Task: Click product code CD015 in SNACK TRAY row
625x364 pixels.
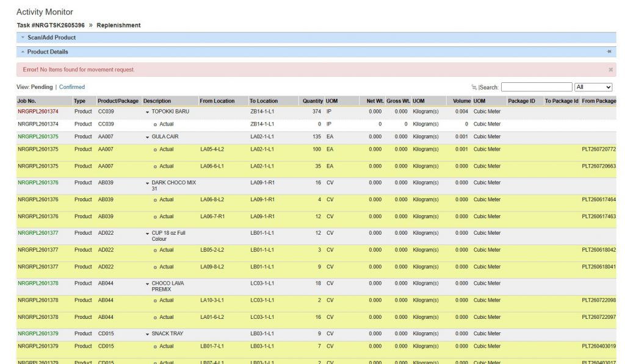Action: click(x=106, y=334)
